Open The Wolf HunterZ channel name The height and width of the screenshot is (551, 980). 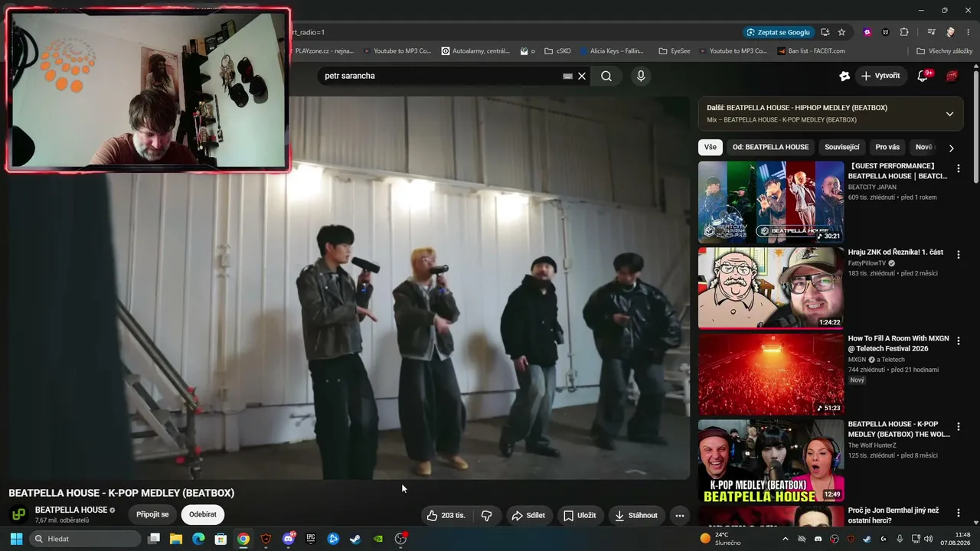coord(873,445)
